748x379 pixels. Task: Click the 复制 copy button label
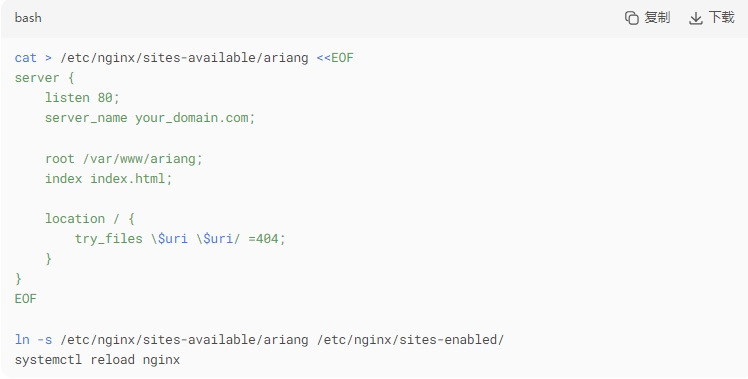tap(657, 18)
